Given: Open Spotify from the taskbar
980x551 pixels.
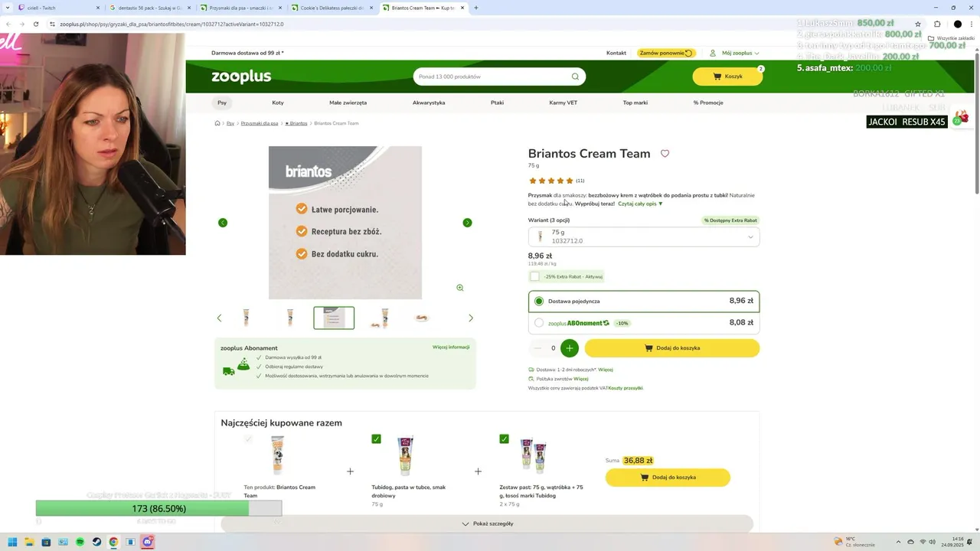Looking at the screenshot, I should click(80, 542).
